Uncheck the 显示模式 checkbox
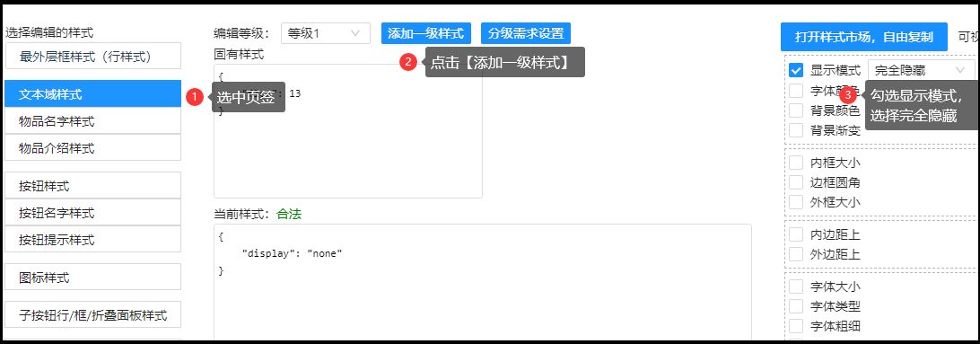980x344 pixels. click(x=796, y=70)
